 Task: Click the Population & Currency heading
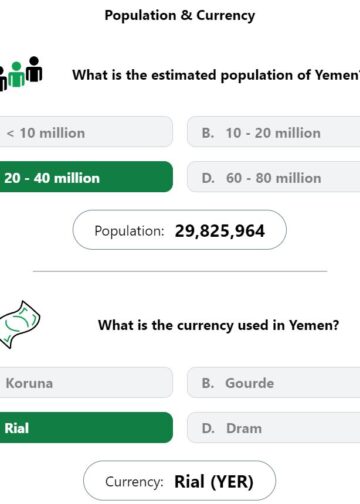tap(180, 15)
